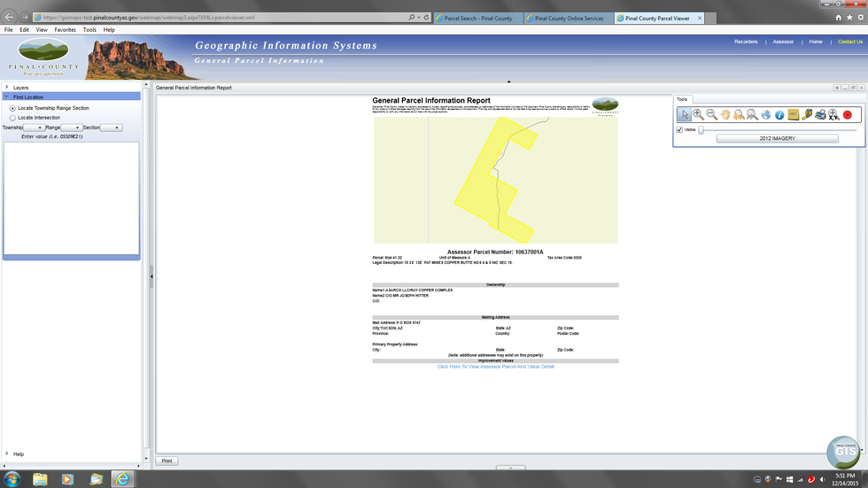Select Locate Intersection radio option
The height and width of the screenshot is (488, 868).
12,117
